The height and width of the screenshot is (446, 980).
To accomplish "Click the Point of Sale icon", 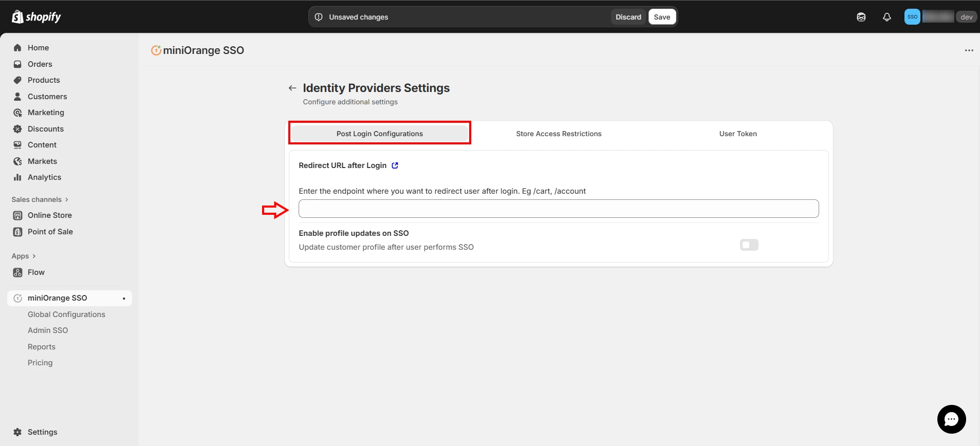I will click(x=17, y=232).
